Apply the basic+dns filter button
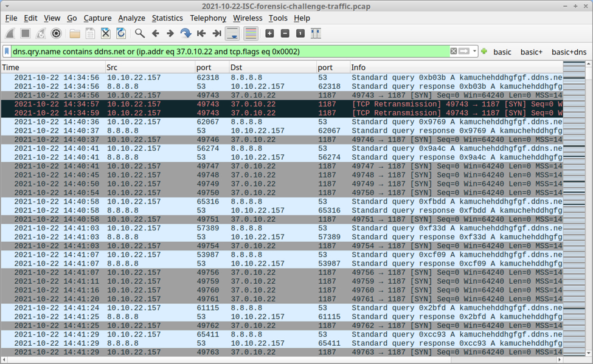The image size is (593, 364). [x=569, y=52]
